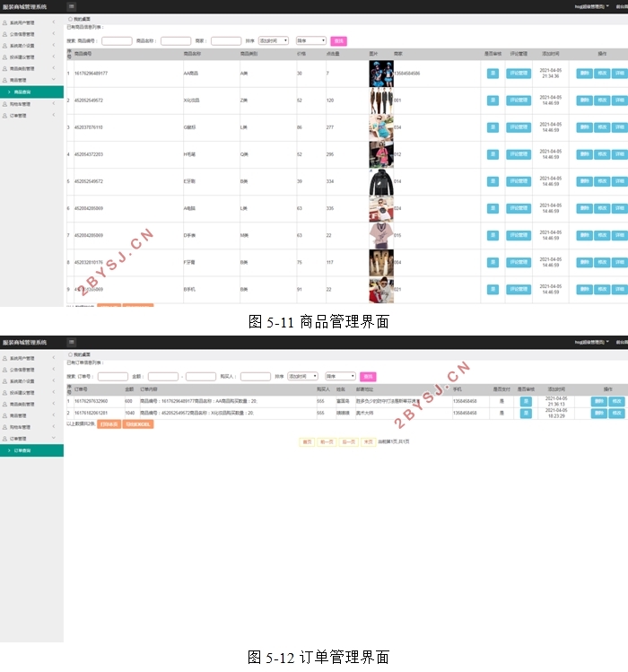The height and width of the screenshot is (672, 628).
Task: Open 商品类别管理 in order screen sidebar
Action: 22,404
